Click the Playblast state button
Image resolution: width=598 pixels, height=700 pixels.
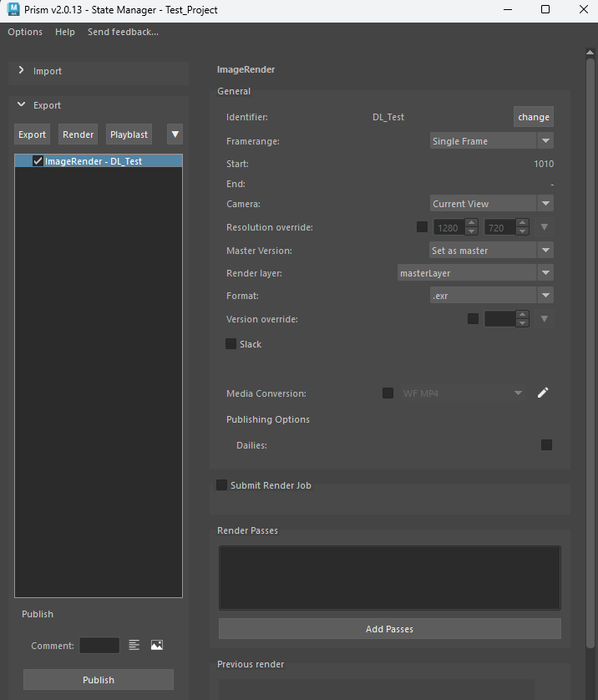pyautogui.click(x=129, y=134)
